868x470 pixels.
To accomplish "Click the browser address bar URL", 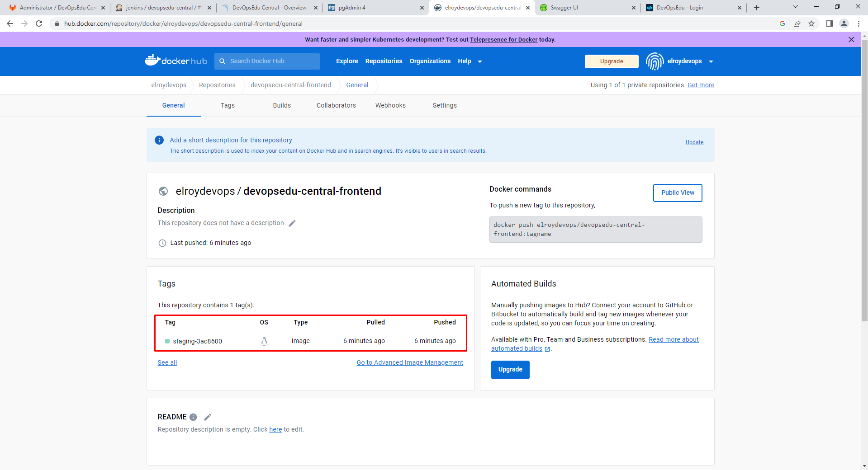I will click(x=183, y=23).
